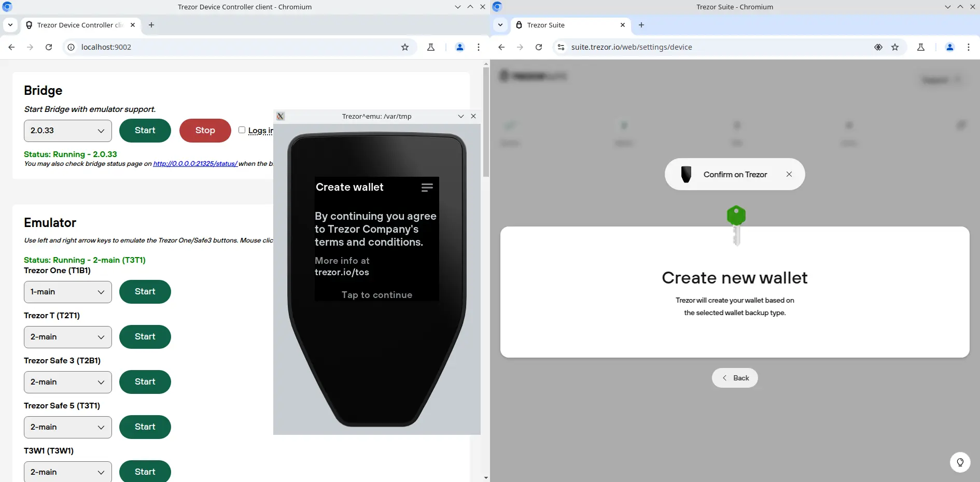Open the emulator Create wallet menu icon
Viewport: 980px width, 482px height.
coord(427,188)
